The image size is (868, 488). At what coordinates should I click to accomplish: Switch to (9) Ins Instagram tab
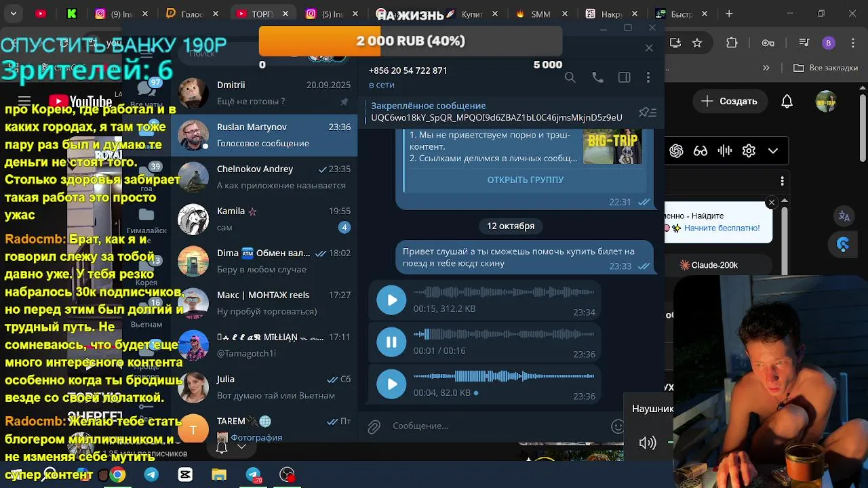pyautogui.click(x=122, y=14)
